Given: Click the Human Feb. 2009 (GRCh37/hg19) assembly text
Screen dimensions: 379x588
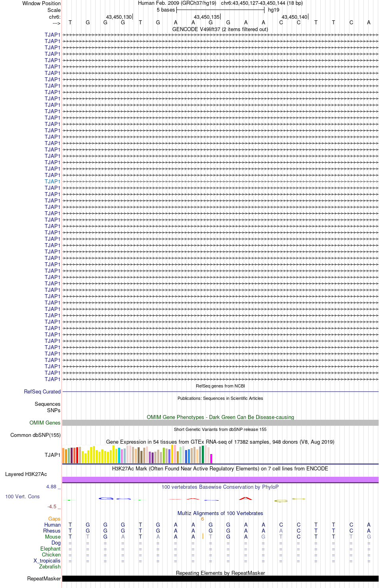Looking at the screenshot, I should 177,3.
